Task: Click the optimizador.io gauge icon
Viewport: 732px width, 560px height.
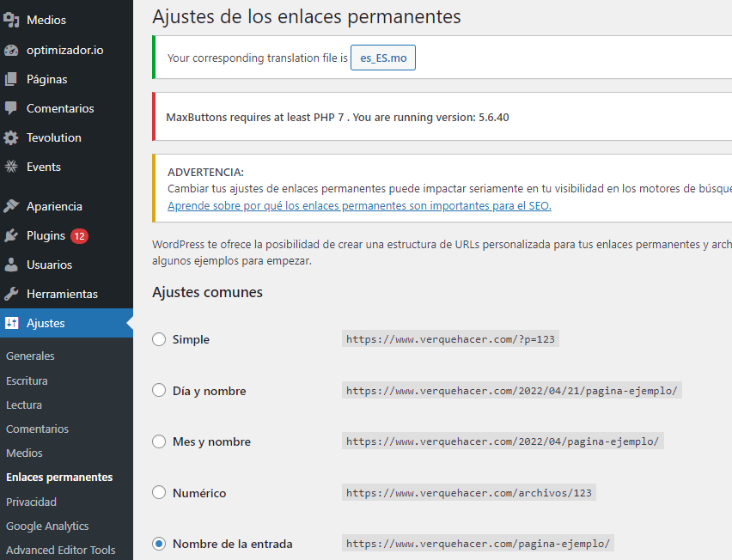Action: pos(11,50)
